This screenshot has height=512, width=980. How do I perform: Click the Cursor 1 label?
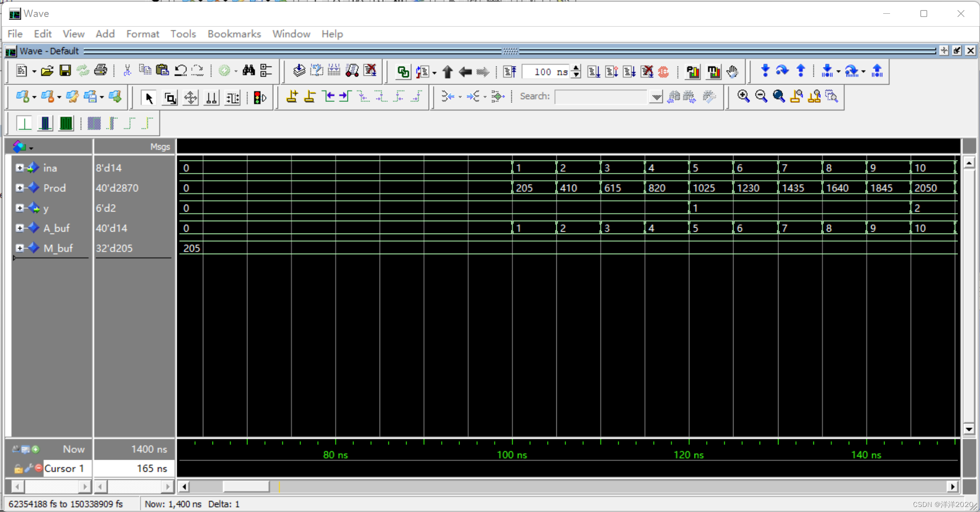(64, 468)
